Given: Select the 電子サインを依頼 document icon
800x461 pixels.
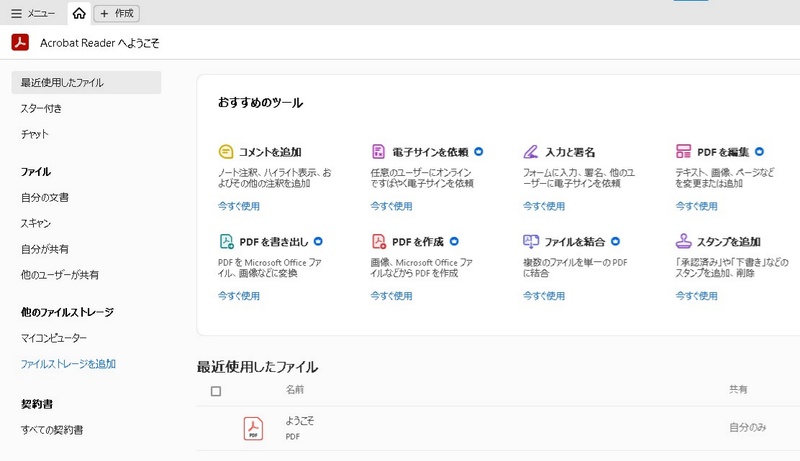Looking at the screenshot, I should 378,151.
